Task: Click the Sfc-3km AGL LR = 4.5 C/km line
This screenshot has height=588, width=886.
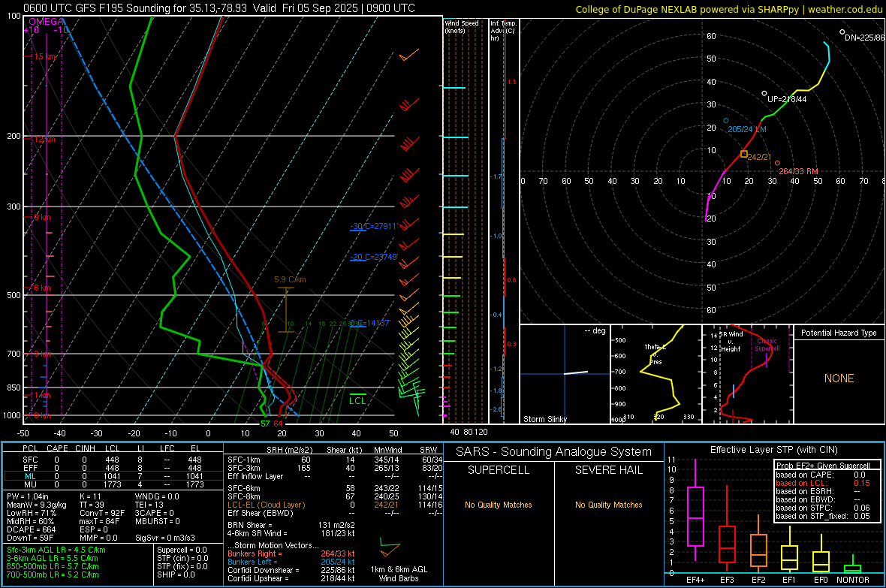Action: pos(56,550)
